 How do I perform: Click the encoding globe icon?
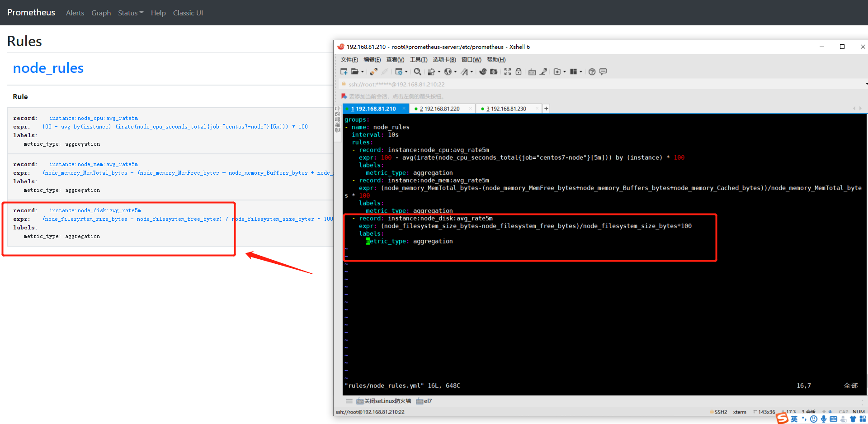448,71
